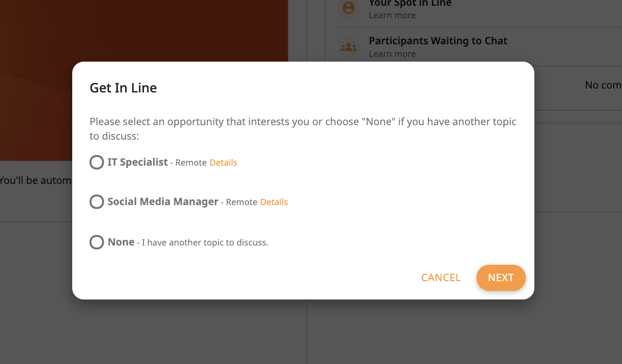
Task: Click the Social Media Manager job title text
Action: coord(163,202)
